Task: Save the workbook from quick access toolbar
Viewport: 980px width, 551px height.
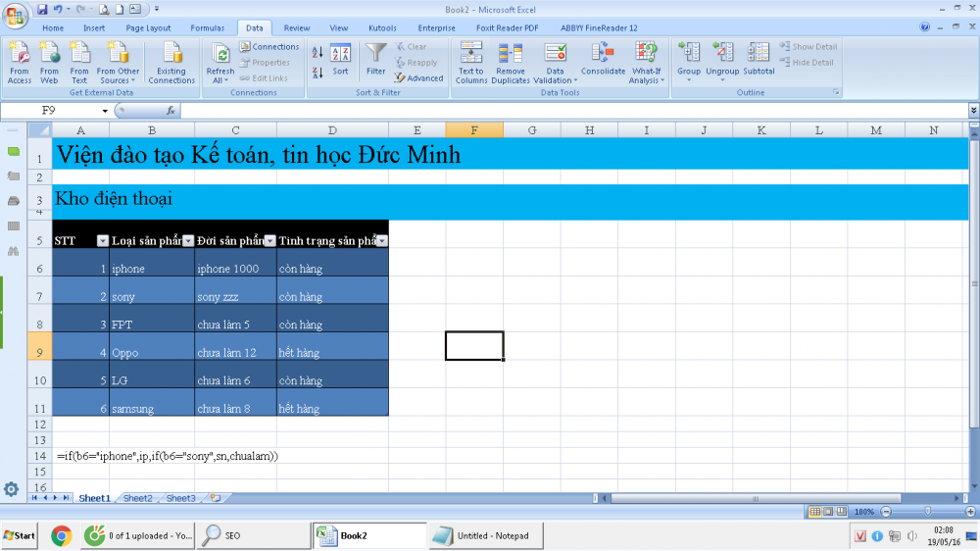Action: pos(42,10)
